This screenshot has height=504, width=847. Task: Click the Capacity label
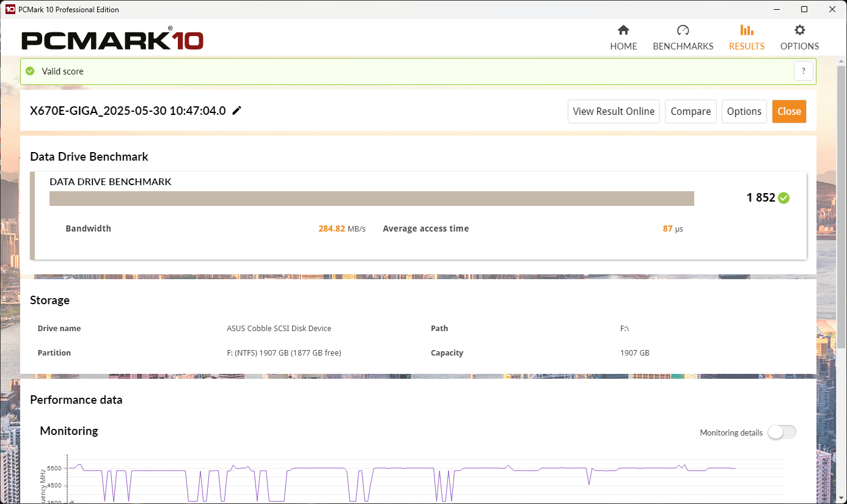click(447, 352)
